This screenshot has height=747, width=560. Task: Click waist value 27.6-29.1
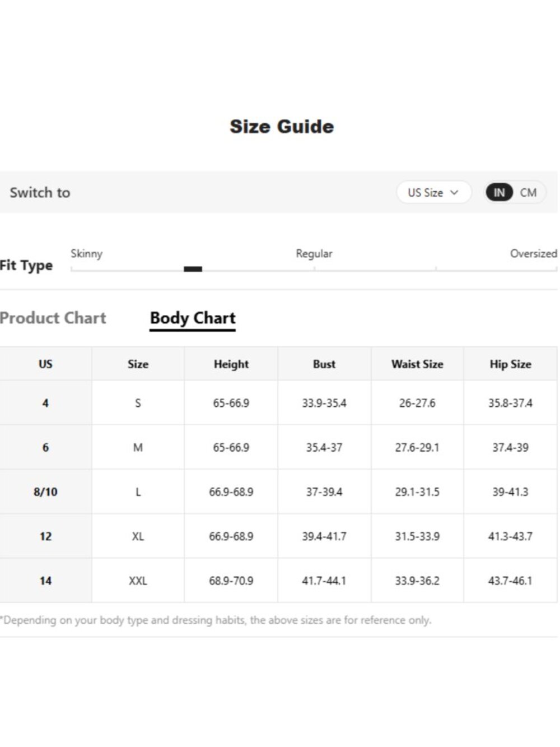pyautogui.click(x=417, y=447)
